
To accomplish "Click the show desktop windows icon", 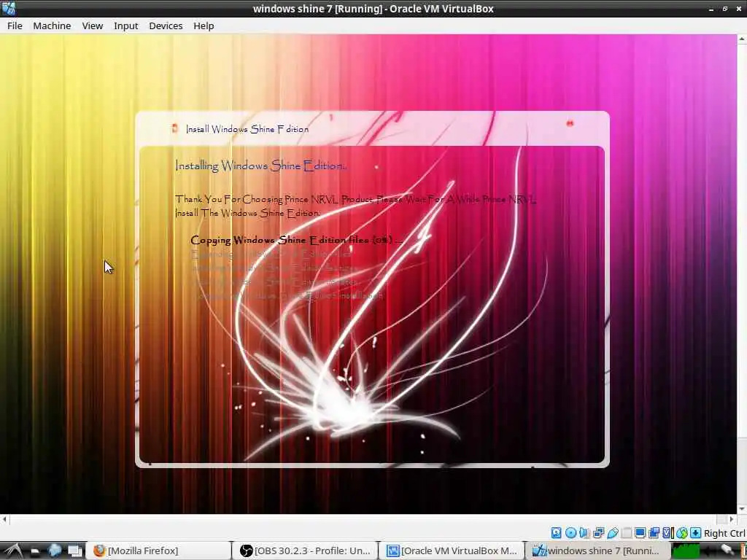I will click(x=75, y=551).
